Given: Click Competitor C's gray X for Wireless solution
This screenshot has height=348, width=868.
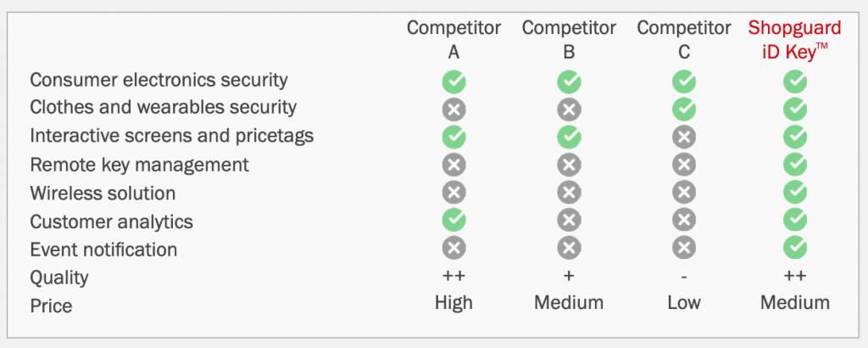Looking at the screenshot, I should pos(683,193).
